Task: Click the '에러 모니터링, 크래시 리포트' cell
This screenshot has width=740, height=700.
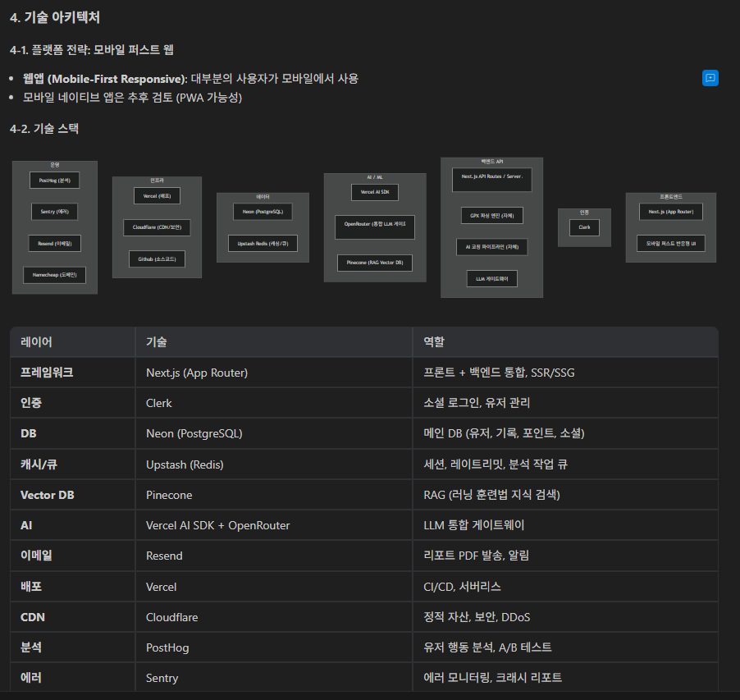Action: tap(566, 678)
